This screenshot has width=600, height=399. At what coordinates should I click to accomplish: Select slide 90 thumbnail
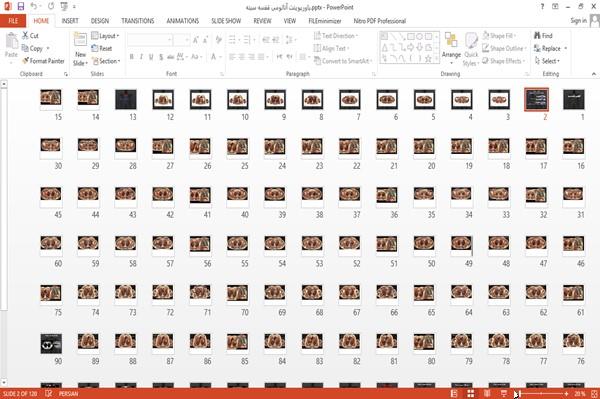tap(51, 343)
